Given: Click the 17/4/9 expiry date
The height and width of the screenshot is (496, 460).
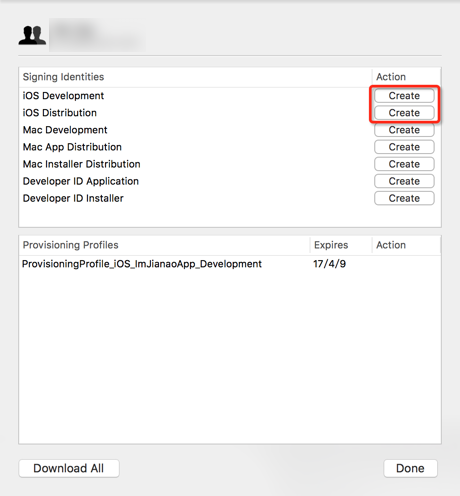Looking at the screenshot, I should [x=329, y=264].
